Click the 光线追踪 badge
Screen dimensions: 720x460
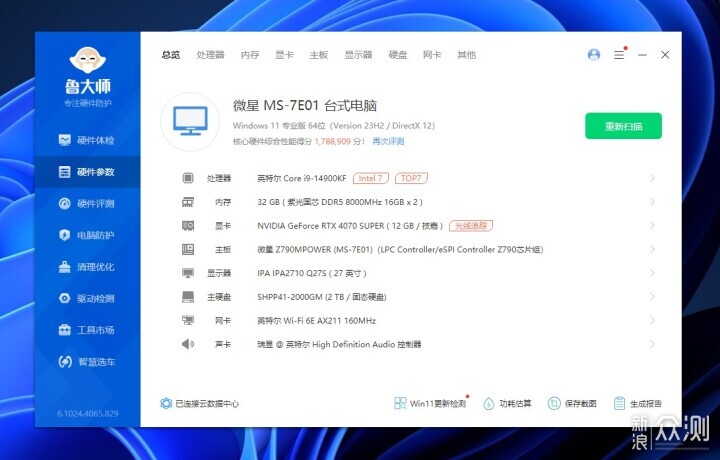(471, 226)
